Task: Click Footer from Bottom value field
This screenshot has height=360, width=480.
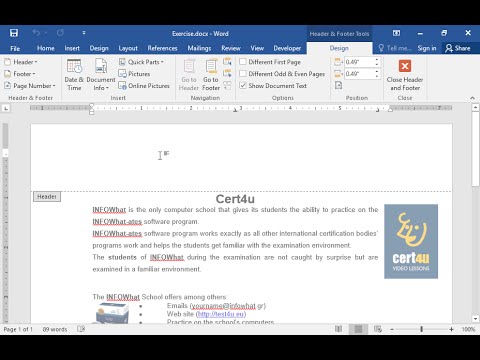Action: (x=359, y=74)
